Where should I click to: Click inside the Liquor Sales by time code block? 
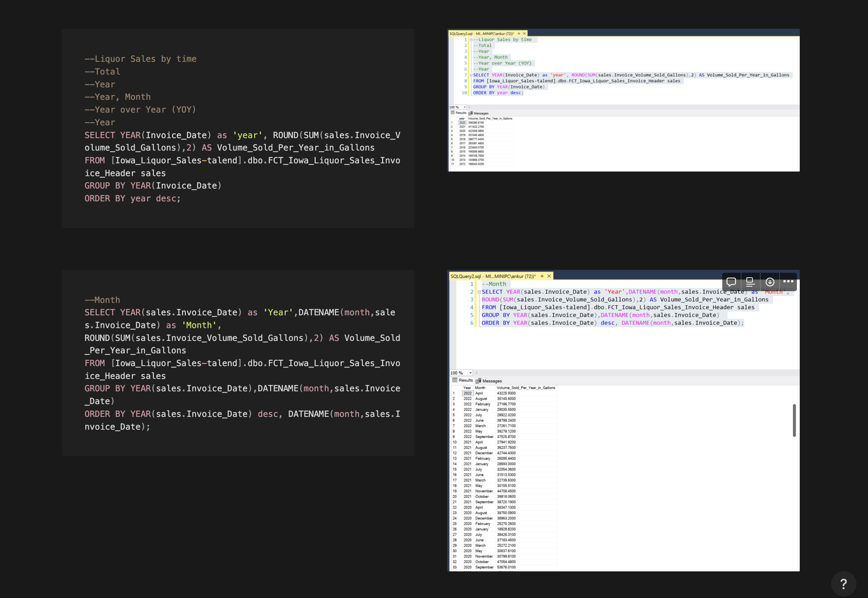click(238, 128)
